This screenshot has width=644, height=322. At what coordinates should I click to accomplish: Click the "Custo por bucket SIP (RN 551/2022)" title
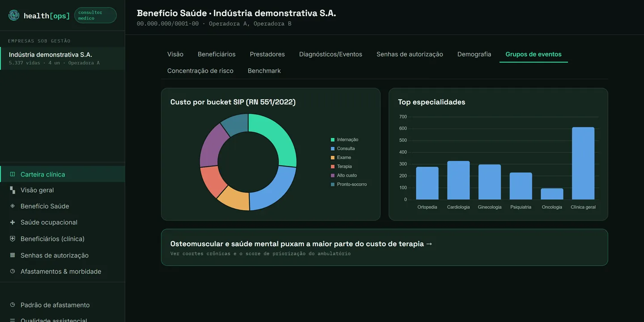[x=233, y=102]
